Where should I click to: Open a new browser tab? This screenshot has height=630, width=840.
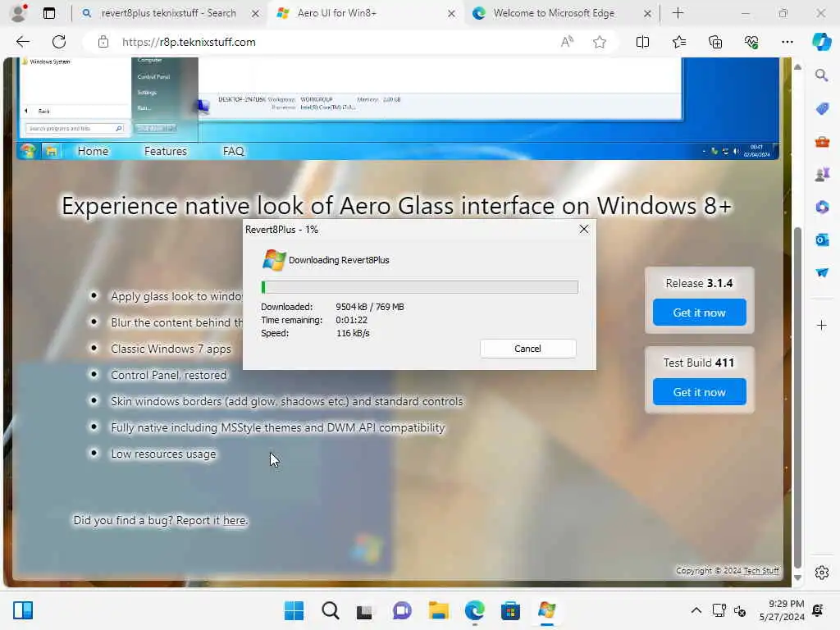[x=678, y=13]
